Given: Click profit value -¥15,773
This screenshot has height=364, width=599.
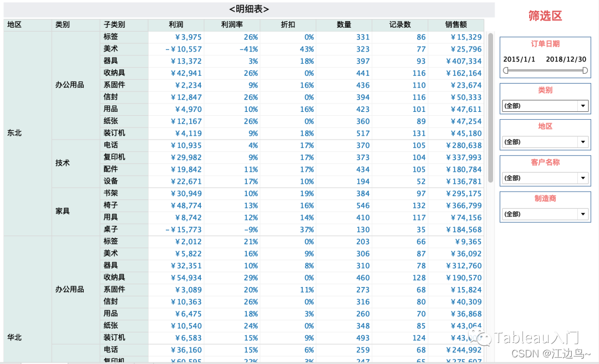Looking at the screenshot, I should click(x=184, y=230).
